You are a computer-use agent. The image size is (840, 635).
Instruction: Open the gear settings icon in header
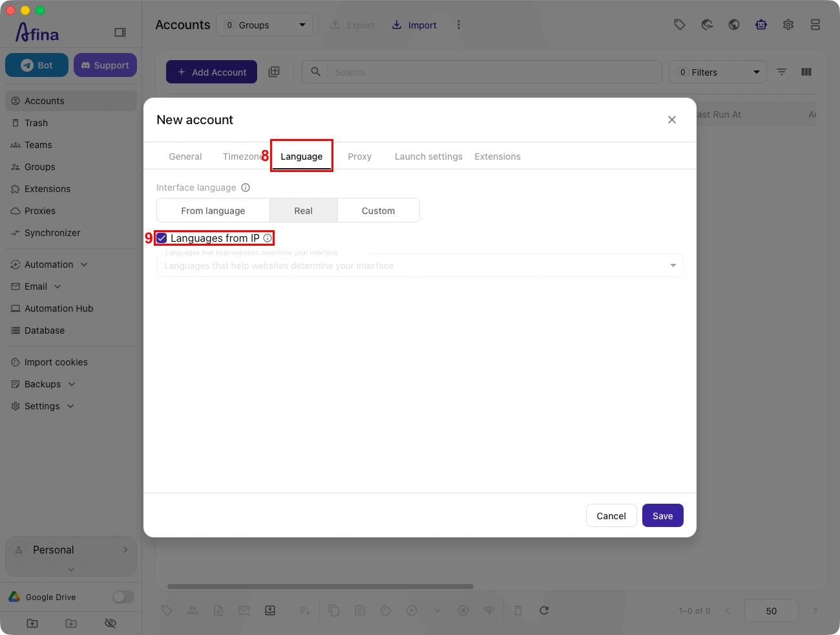pyautogui.click(x=788, y=25)
